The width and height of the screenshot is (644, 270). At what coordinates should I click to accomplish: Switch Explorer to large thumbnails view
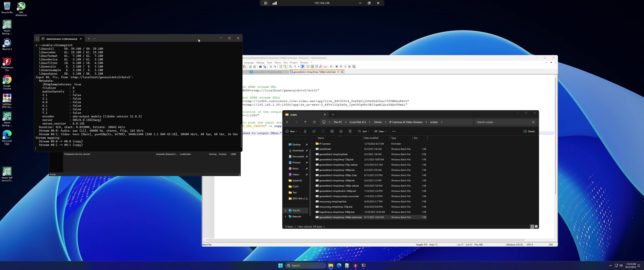536,227
